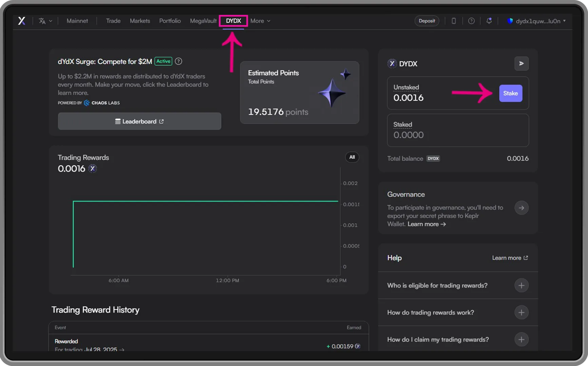Select the All time range filter
This screenshot has height=366, width=588.
pos(352,157)
